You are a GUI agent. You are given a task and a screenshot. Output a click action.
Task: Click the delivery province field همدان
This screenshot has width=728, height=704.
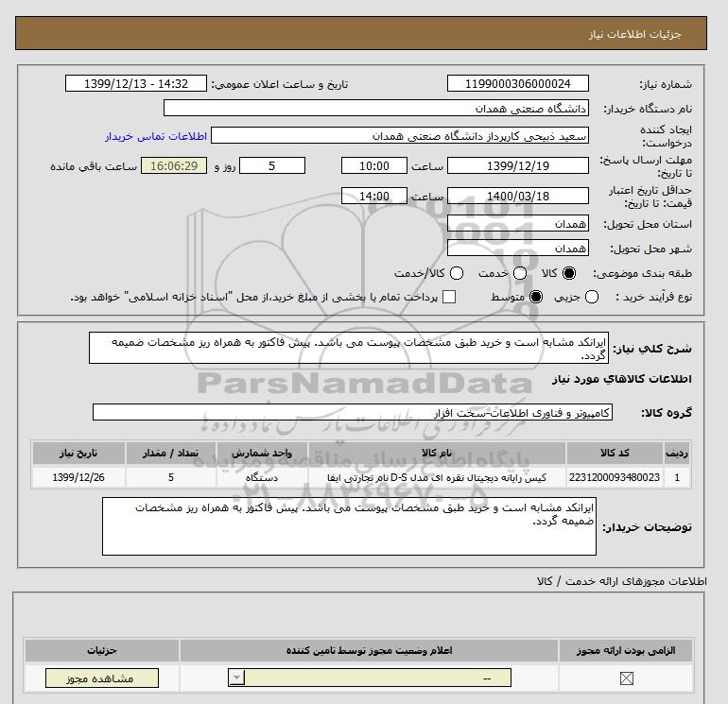click(x=518, y=224)
